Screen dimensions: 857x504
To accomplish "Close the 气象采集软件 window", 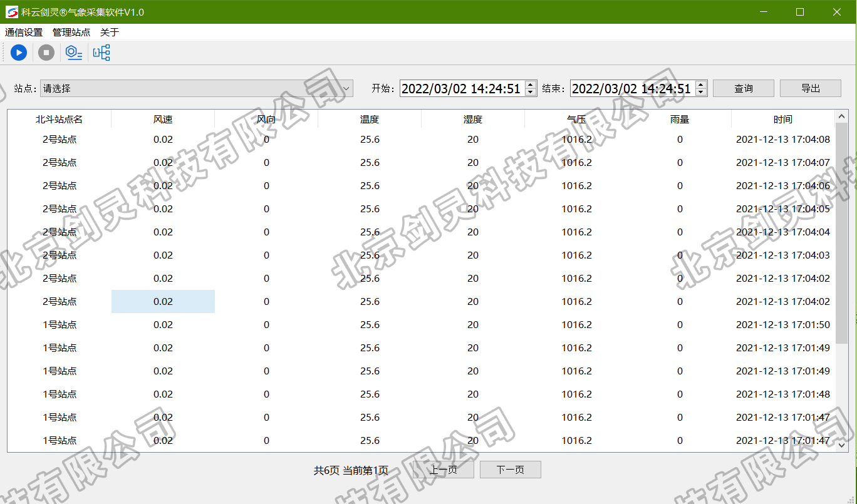I will [x=836, y=12].
